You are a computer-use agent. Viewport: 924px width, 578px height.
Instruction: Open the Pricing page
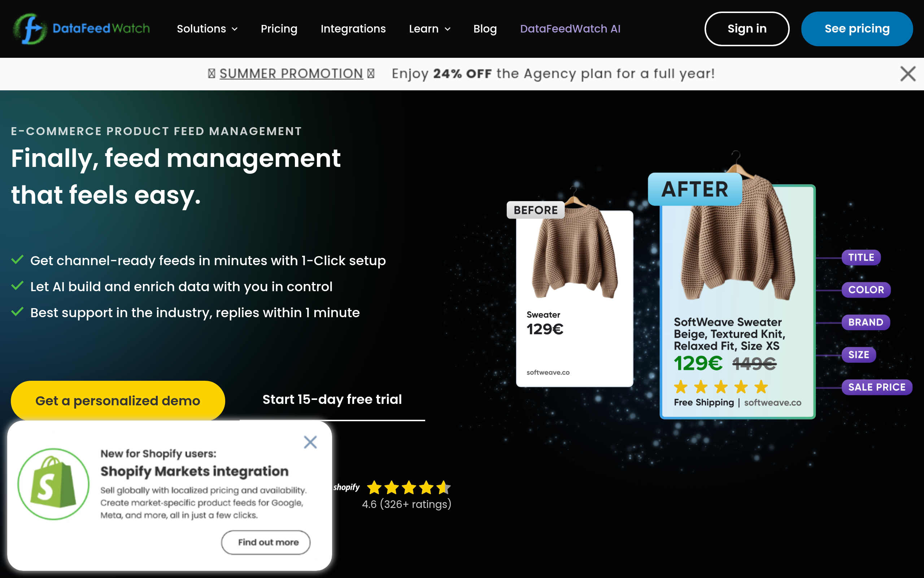[279, 29]
